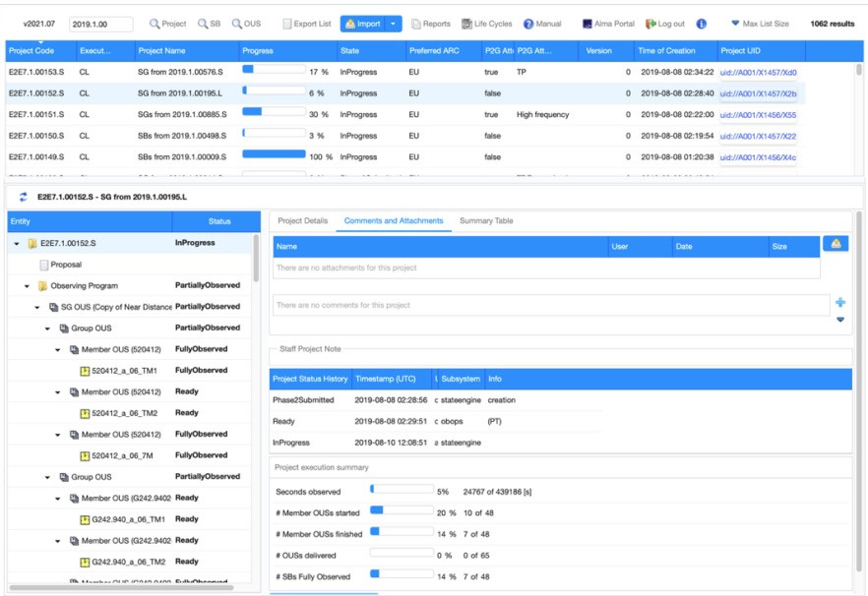
Task: Collapse the second Group OUS node
Action: coord(47,477)
